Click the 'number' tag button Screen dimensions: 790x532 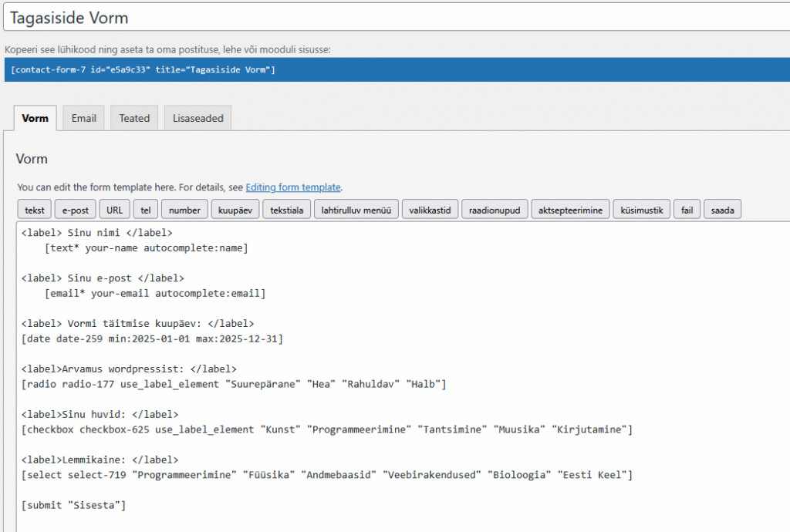coord(184,210)
